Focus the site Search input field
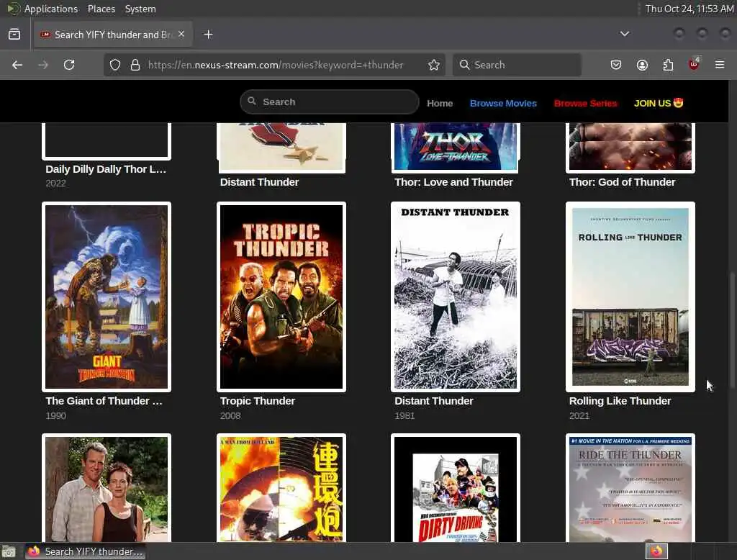Viewport: 737px width, 560px height. (329, 101)
